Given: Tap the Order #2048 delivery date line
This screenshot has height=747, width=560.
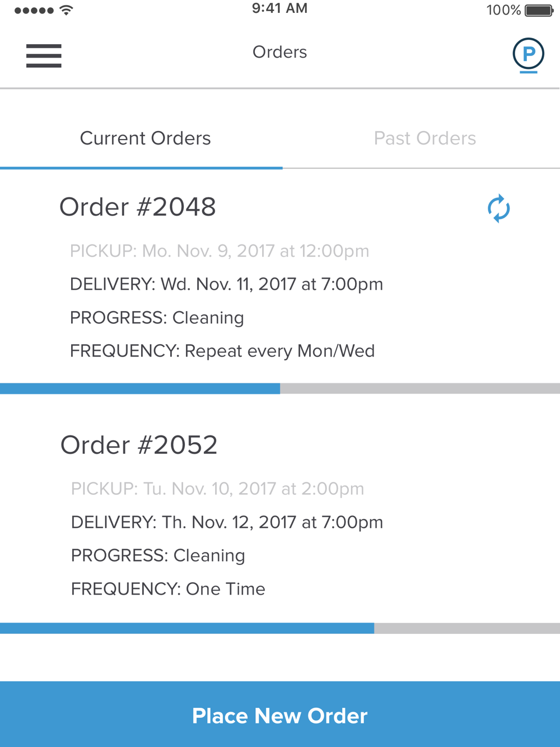Looking at the screenshot, I should point(226,285).
